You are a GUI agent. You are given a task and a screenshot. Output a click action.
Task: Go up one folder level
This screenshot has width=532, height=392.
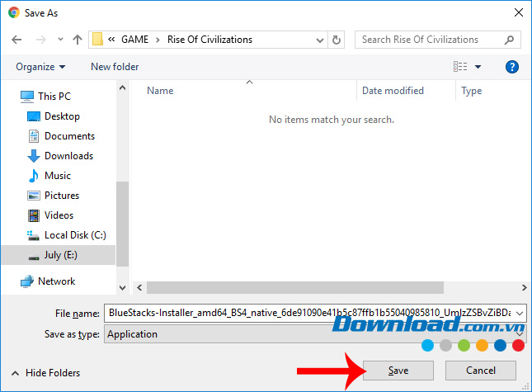point(78,40)
